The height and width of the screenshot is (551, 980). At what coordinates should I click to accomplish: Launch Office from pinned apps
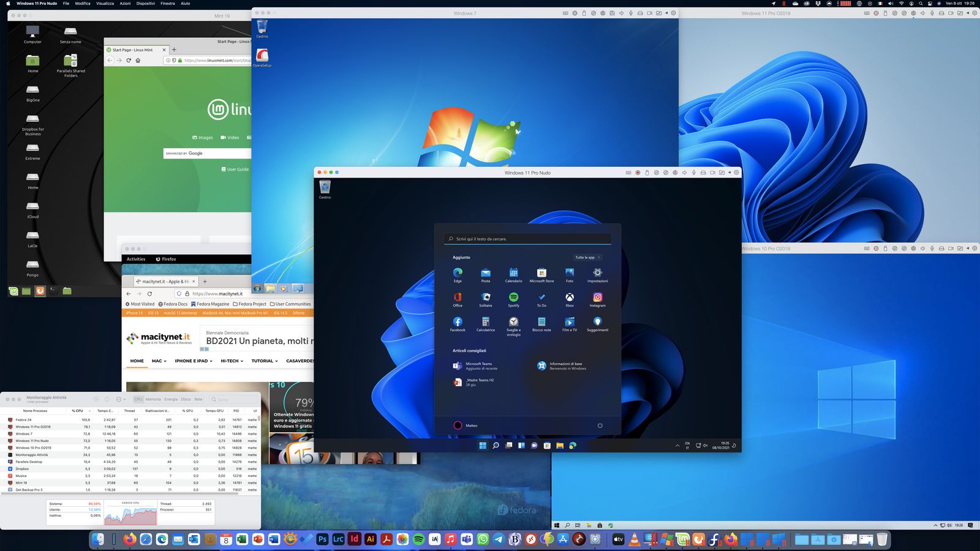[458, 299]
